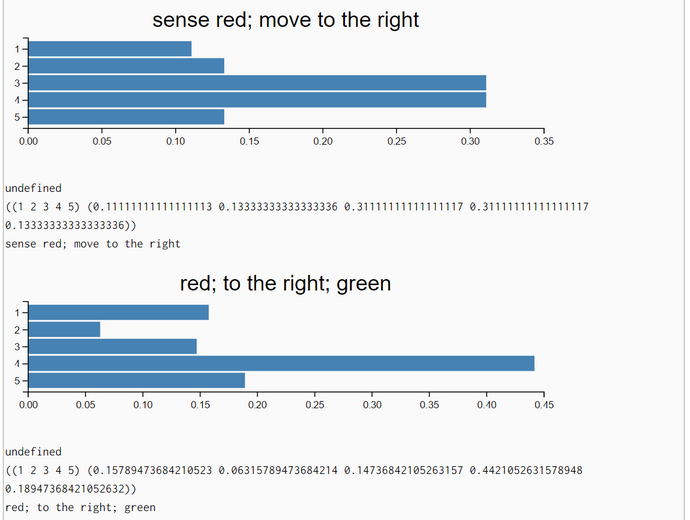This screenshot has height=520, width=690.
Task: Click the 0.25 tick label in bottom chart
Action: coord(315,405)
